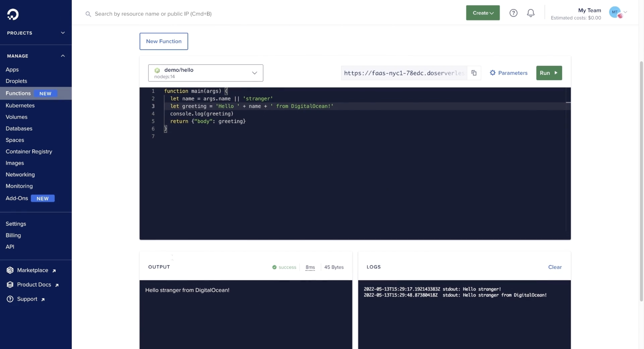Open Databases section
The width and height of the screenshot is (644, 349).
[x=19, y=129]
